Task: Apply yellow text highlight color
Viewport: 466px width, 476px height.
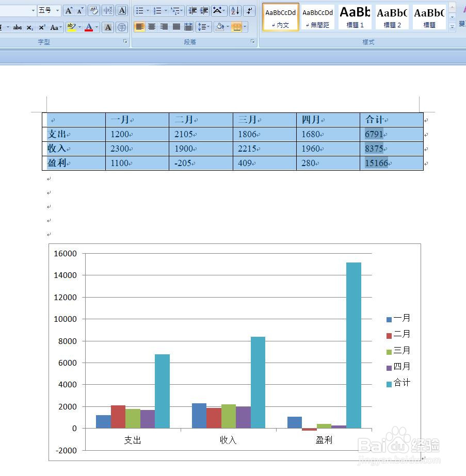Action: click(x=71, y=28)
